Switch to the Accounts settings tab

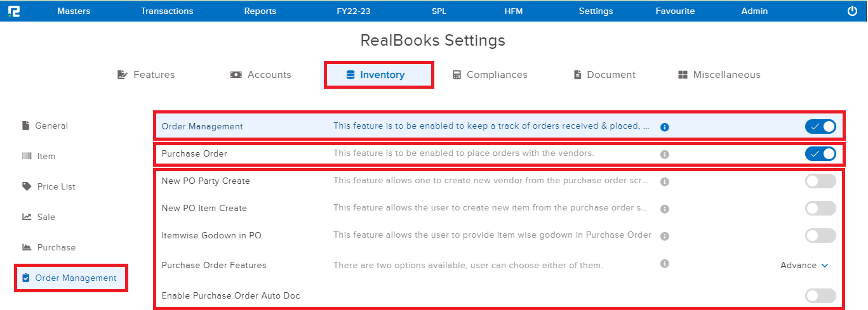261,75
